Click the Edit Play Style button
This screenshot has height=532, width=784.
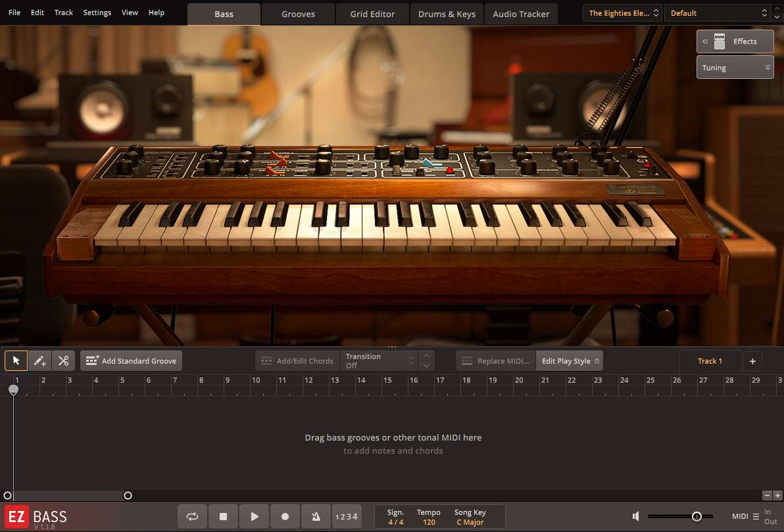(570, 360)
